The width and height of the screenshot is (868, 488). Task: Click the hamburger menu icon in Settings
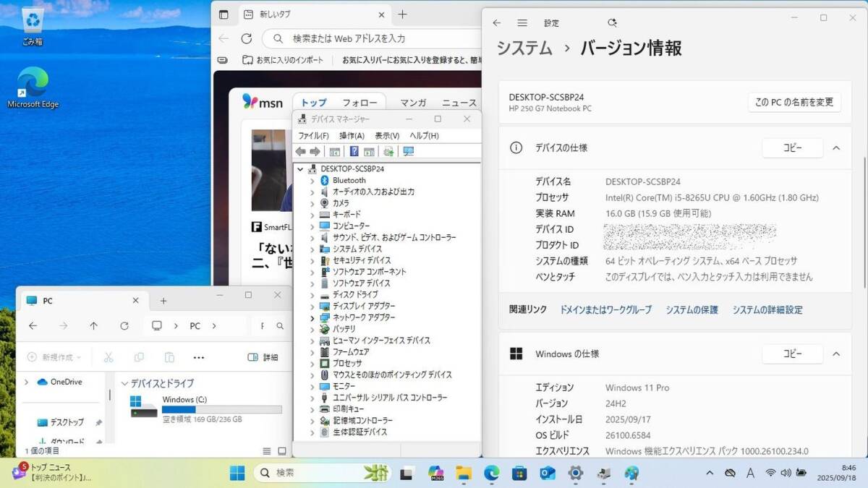pyautogui.click(x=522, y=23)
